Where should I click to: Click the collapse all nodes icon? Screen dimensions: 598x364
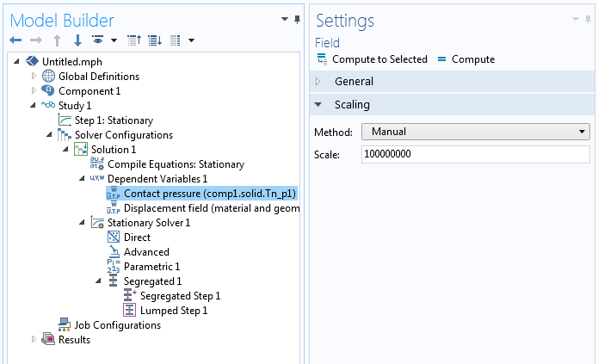click(x=134, y=40)
